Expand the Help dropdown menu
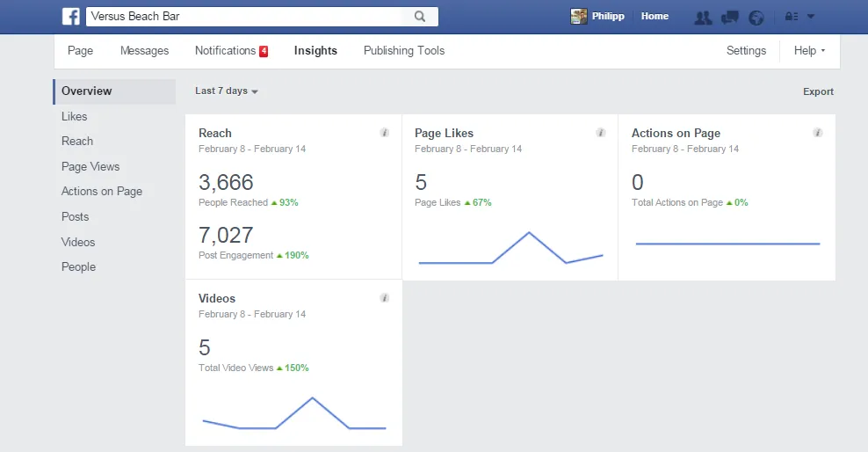This screenshot has height=452, width=868. pos(809,50)
